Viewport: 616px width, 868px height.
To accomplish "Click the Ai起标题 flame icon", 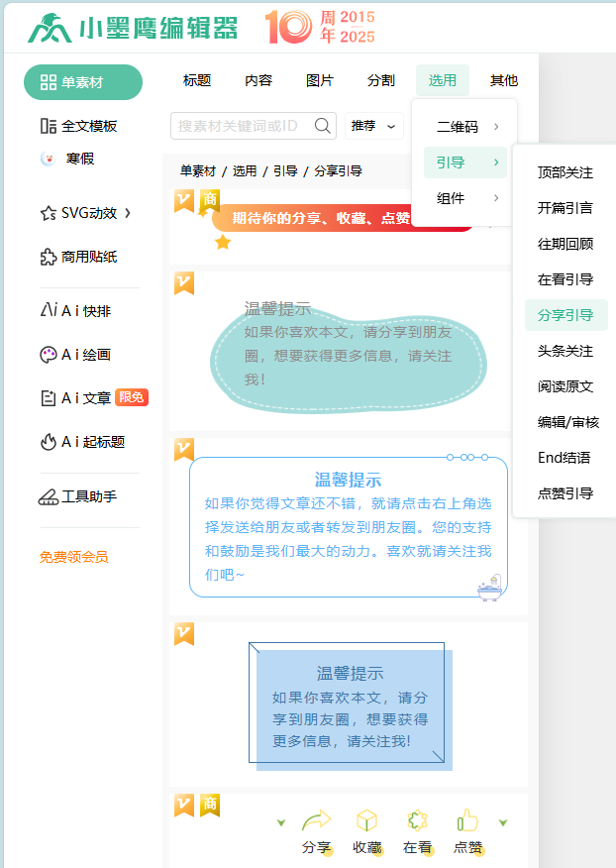I will pos(49,442).
